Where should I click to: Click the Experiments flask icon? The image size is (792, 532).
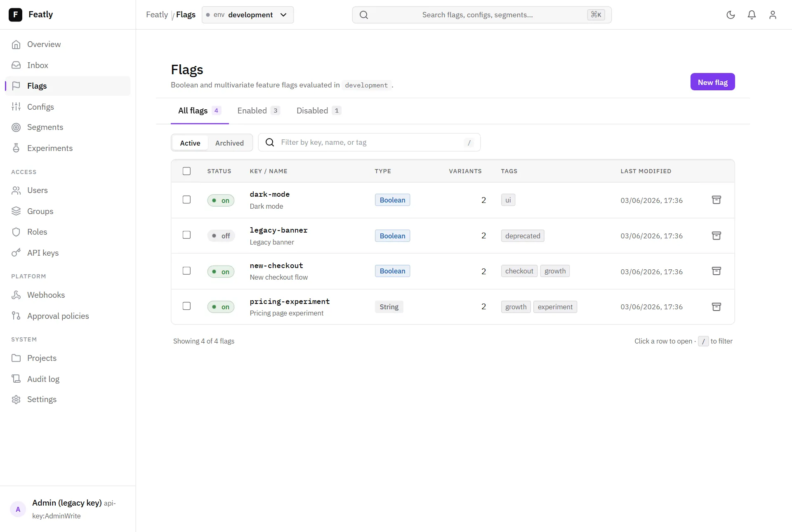tap(16, 148)
